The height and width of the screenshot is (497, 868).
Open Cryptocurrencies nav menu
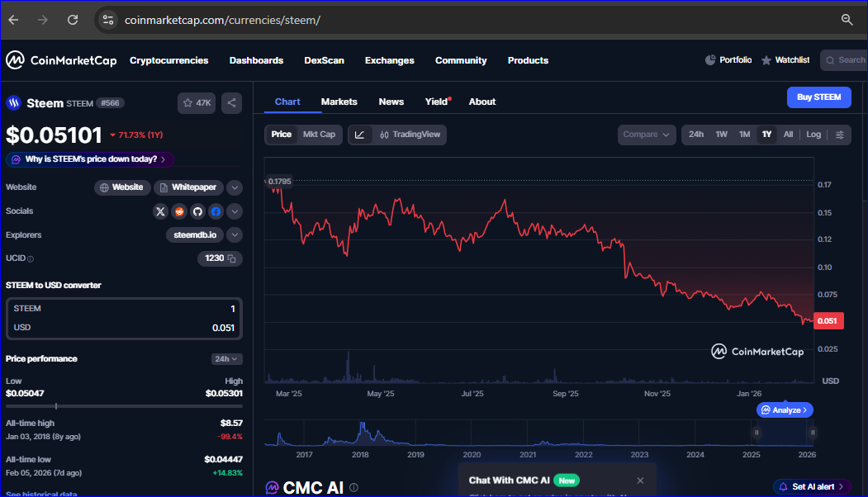point(168,60)
